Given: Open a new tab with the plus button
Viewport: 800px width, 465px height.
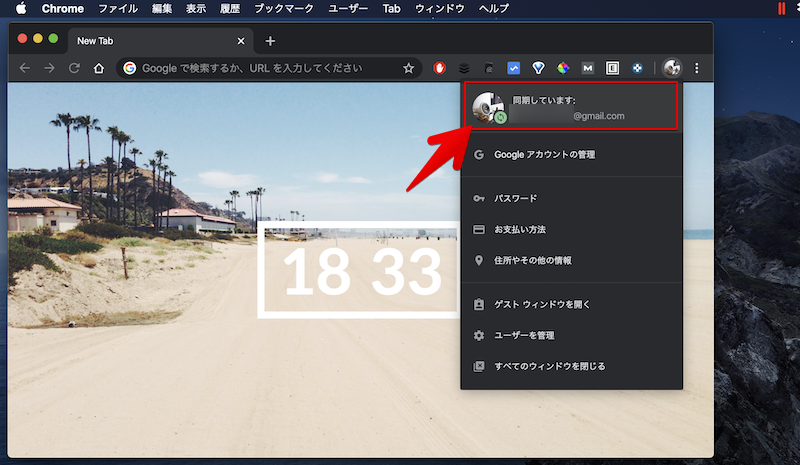Looking at the screenshot, I should click(270, 41).
